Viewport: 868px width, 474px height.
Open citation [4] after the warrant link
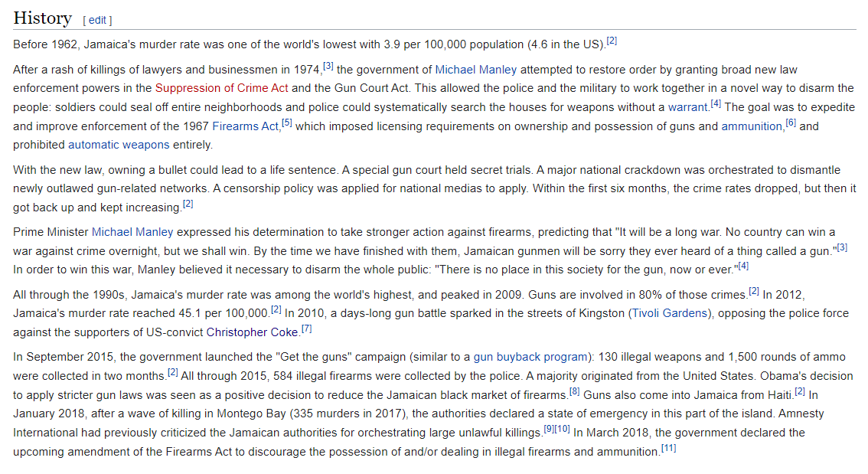[716, 103]
